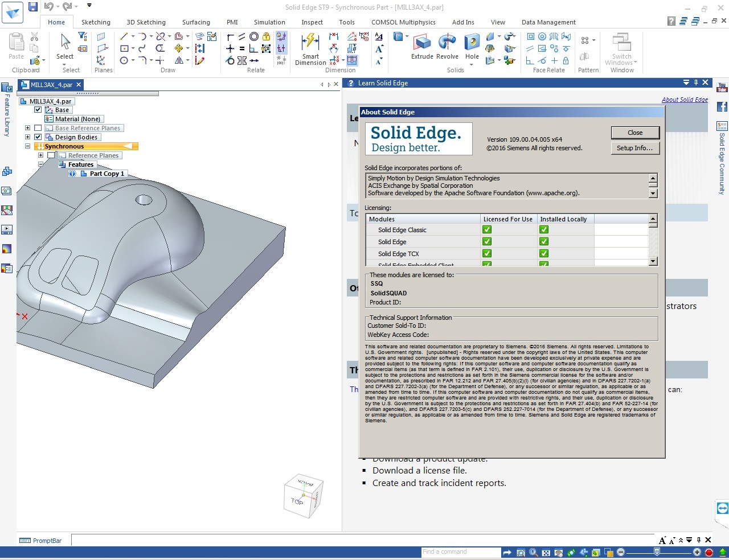Uncheck the Base checkbox in tree

point(38,110)
